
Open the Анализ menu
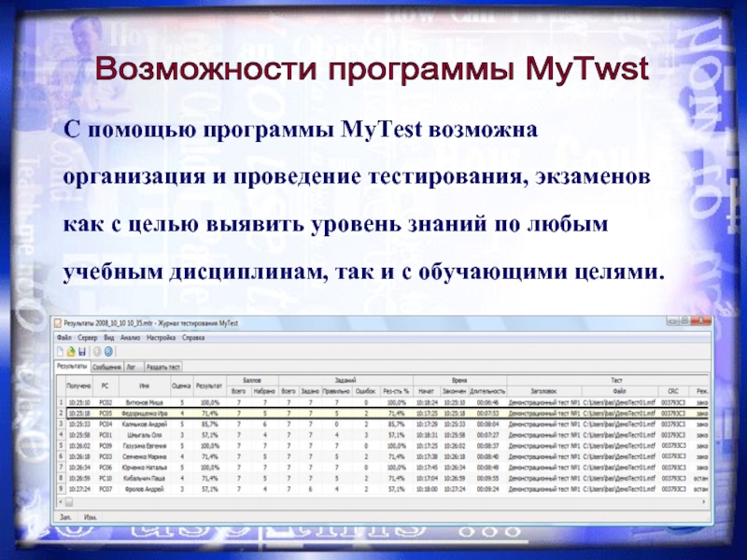click(130, 338)
